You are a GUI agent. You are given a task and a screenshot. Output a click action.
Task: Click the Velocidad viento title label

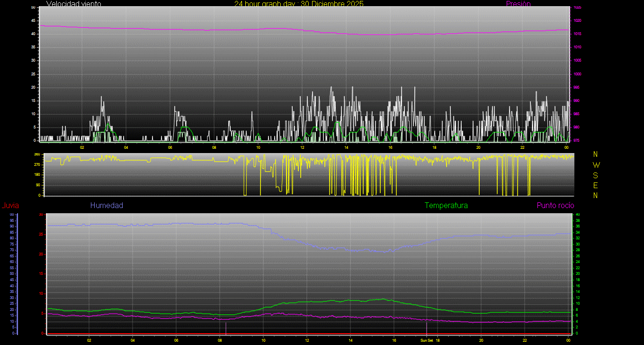[73, 4]
